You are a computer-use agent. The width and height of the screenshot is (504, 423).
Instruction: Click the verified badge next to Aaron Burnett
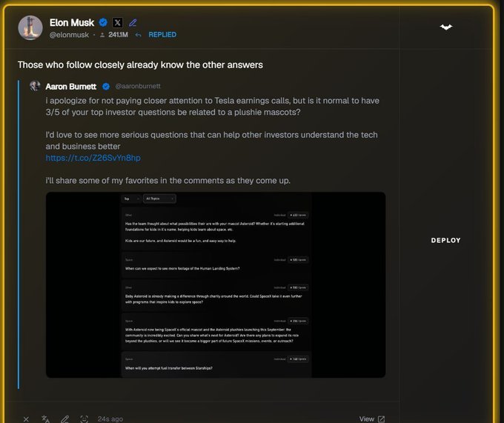[106, 87]
